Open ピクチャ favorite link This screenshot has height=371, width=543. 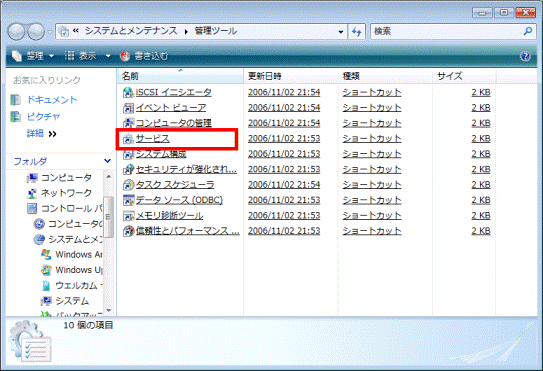(44, 117)
